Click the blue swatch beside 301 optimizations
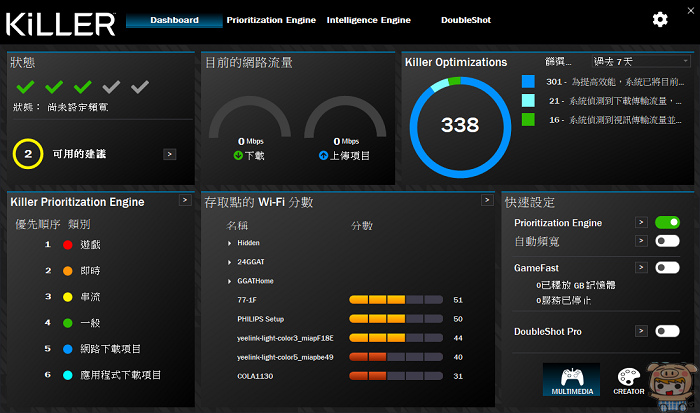Viewport: 700px width, 413px height. click(528, 81)
